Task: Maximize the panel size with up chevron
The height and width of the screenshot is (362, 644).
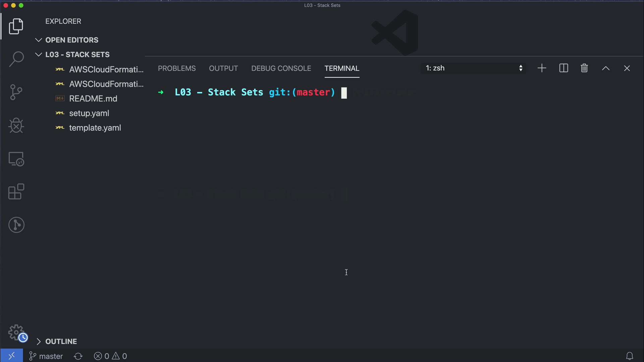Action: [x=606, y=68]
